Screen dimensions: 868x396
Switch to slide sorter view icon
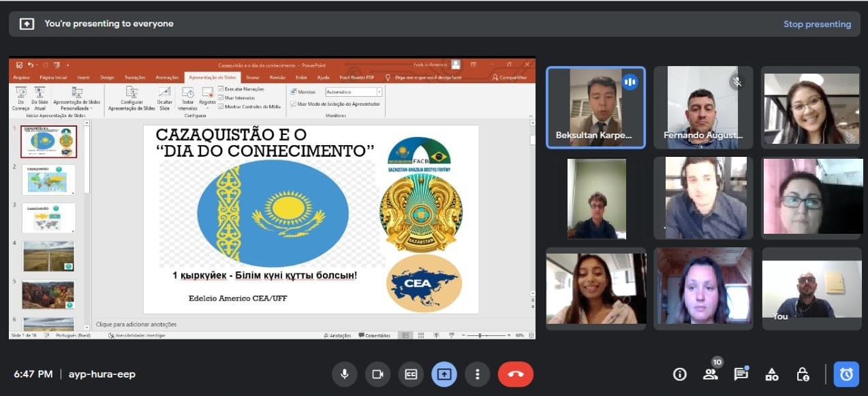coord(422,335)
